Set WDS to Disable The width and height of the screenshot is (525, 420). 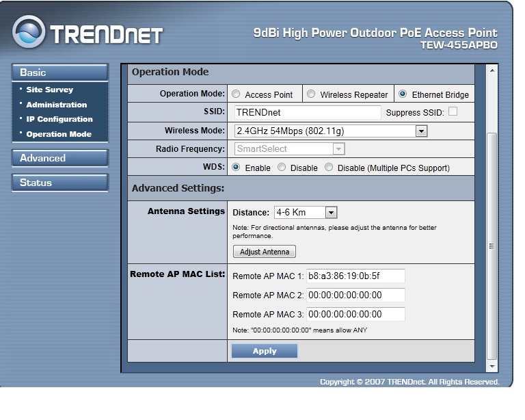tap(282, 168)
